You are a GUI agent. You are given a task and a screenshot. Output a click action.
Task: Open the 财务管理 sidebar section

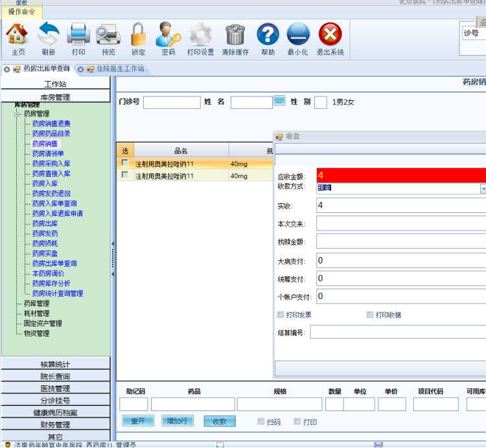[56, 424]
